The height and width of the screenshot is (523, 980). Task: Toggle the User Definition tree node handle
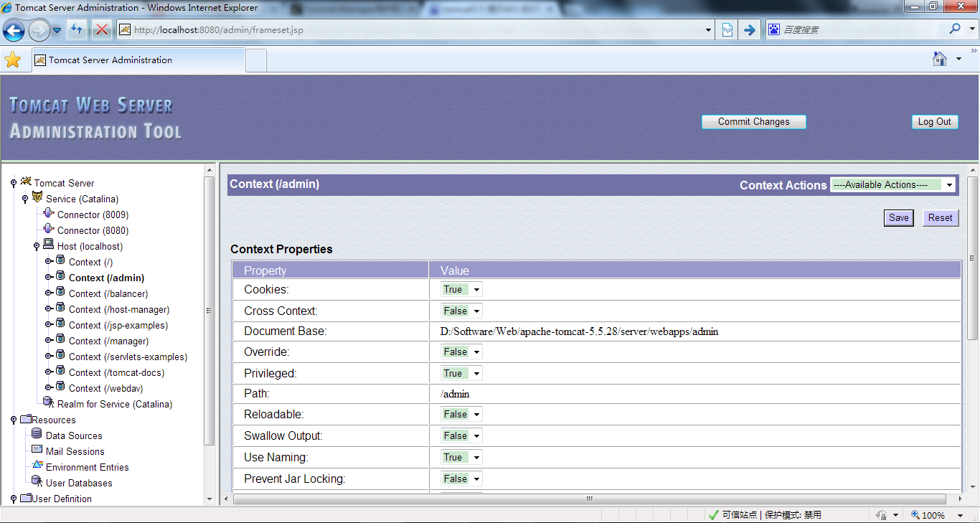(14, 499)
